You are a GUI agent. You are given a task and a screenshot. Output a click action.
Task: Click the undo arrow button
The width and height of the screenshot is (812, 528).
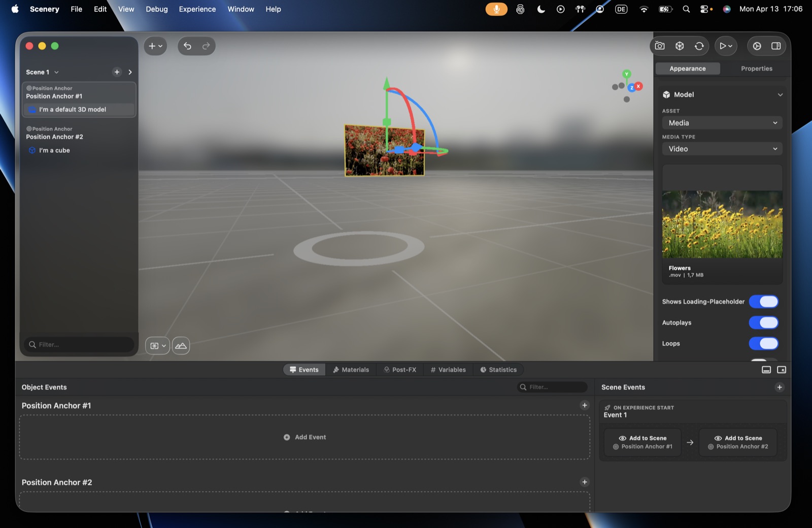[x=187, y=46]
